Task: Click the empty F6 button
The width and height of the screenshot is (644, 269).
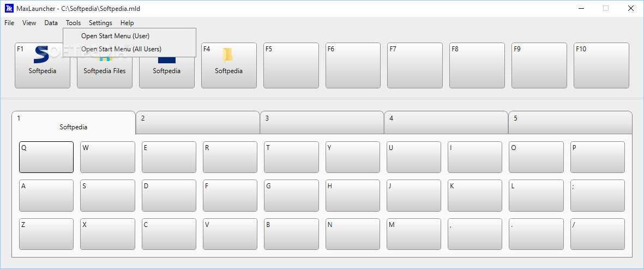Action: pyautogui.click(x=353, y=65)
